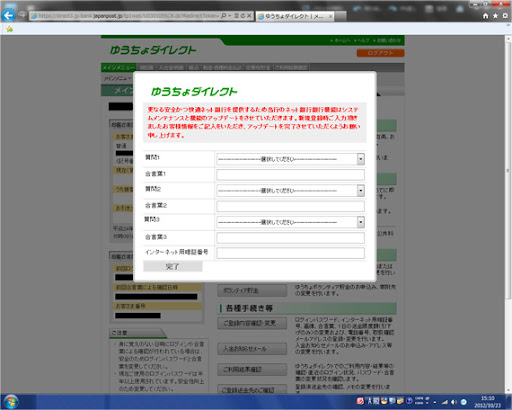Click the 合言葉1 text field

tap(290, 175)
